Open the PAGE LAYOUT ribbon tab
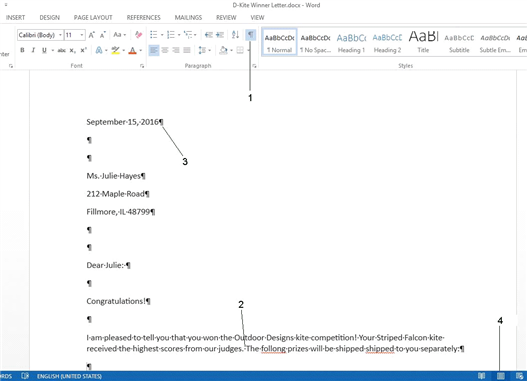This screenshot has height=381, width=527. (x=93, y=17)
